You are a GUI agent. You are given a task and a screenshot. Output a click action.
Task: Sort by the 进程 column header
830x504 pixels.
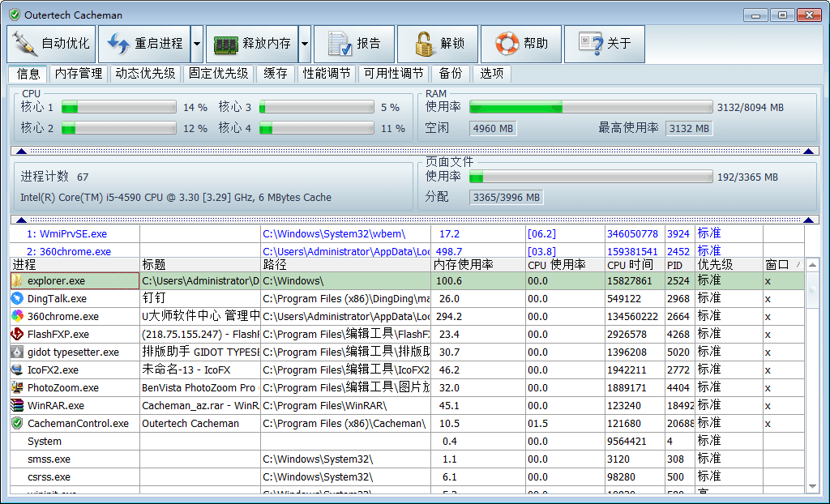click(75, 265)
